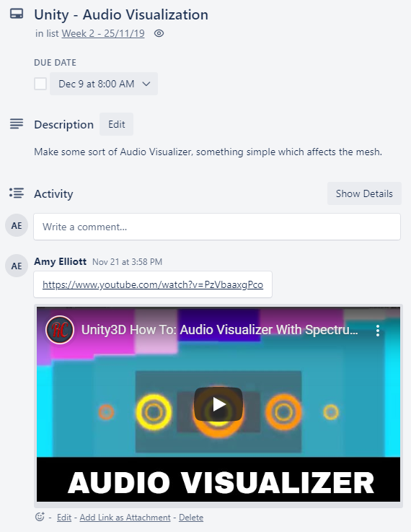Open Amy Elliott's avatar on her comment
This screenshot has width=411, height=532.
point(17,266)
